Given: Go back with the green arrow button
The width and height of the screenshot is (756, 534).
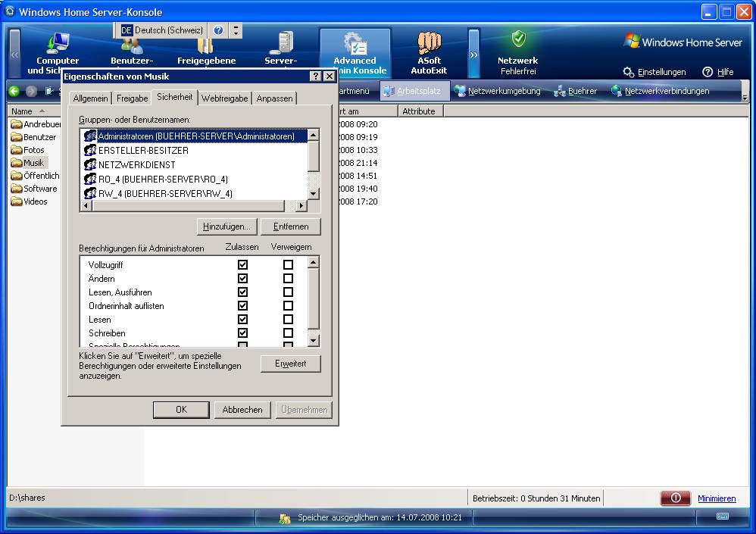Looking at the screenshot, I should [14, 91].
